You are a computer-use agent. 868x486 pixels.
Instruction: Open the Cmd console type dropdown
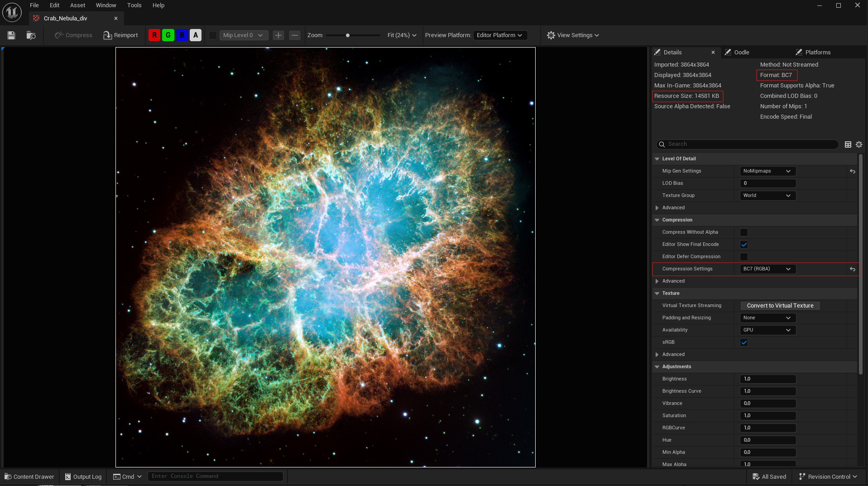click(127, 476)
